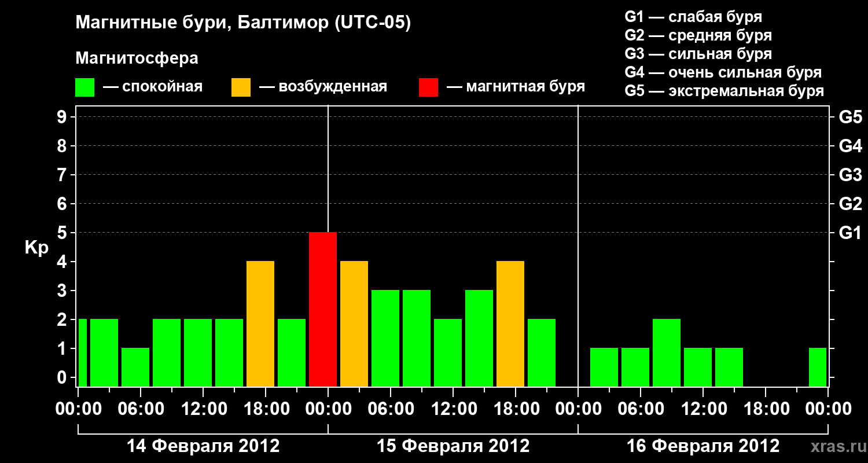Click the green 'спокойная' legend swatch
Image resolution: width=868 pixels, height=463 pixels.
[x=85, y=87]
